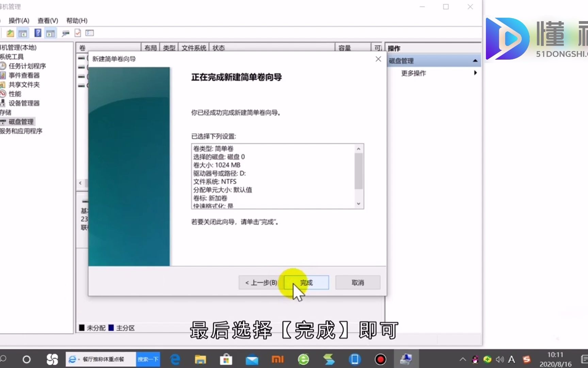Click scroll-up arrow in settings list
Image resolution: width=588 pixels, height=368 pixels.
358,149
